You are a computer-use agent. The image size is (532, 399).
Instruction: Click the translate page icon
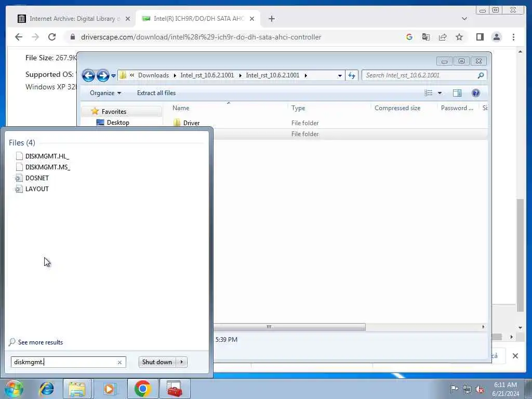pyautogui.click(x=426, y=37)
